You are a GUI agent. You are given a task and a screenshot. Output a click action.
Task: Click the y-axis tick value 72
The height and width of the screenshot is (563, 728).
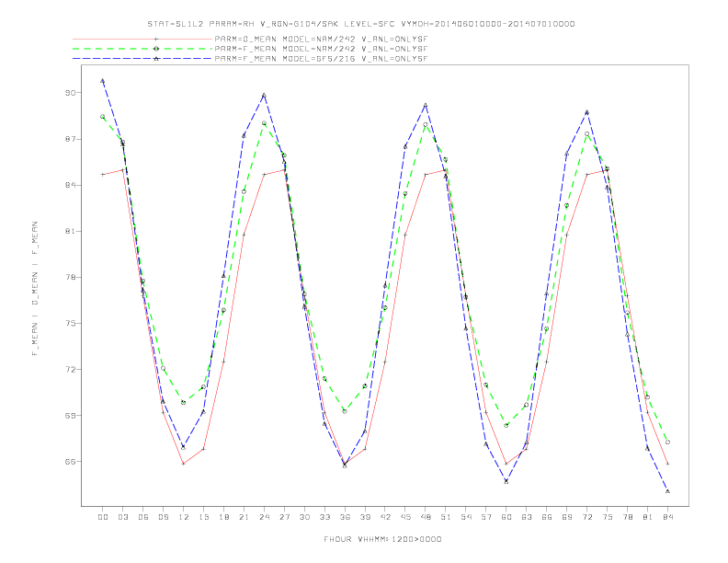pos(70,370)
